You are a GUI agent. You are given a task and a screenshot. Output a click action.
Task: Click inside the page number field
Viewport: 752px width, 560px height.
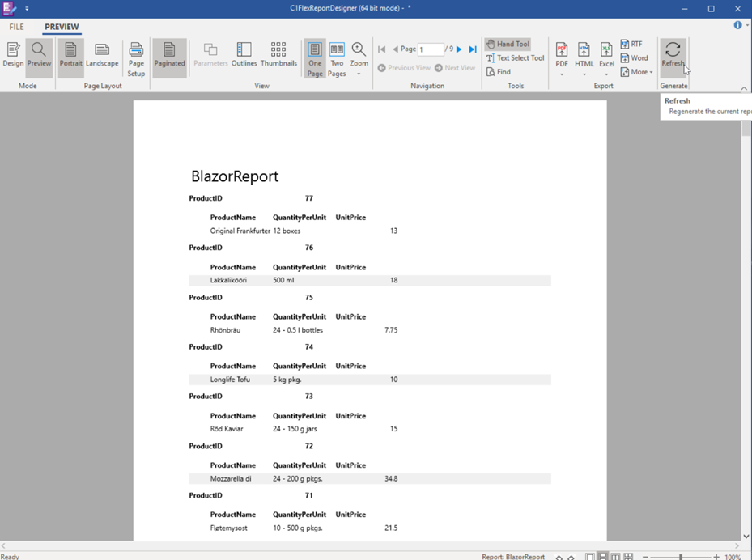432,49
